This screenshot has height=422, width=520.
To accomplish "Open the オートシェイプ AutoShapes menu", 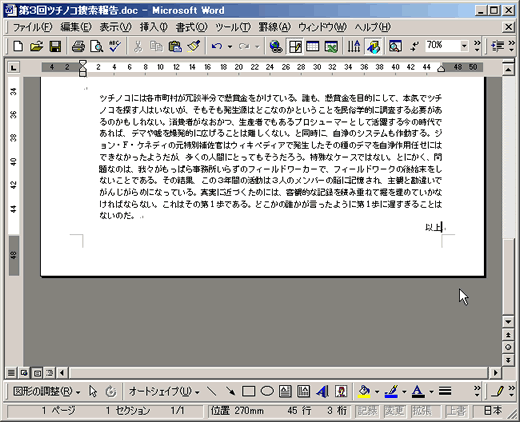I will tap(164, 391).
